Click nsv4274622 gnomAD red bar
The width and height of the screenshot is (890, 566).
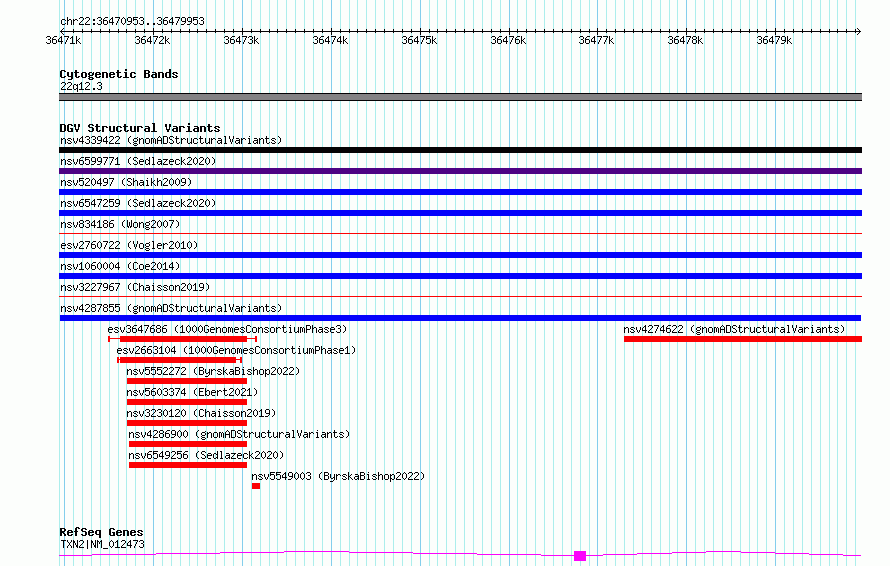743,339
